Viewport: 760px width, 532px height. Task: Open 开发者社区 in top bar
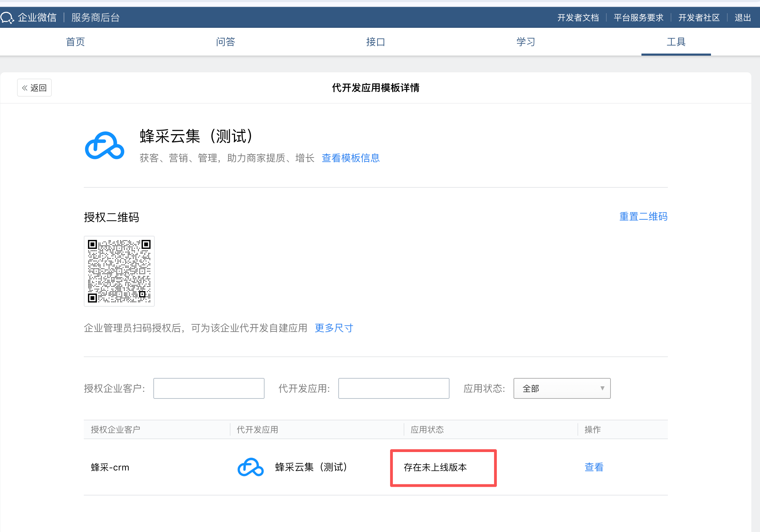[x=699, y=18]
